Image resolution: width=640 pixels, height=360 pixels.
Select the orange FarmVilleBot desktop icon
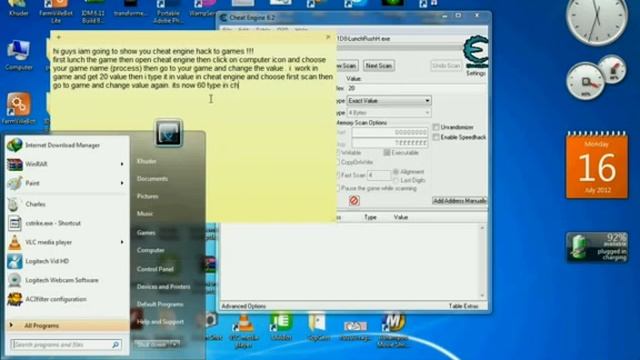click(18, 108)
